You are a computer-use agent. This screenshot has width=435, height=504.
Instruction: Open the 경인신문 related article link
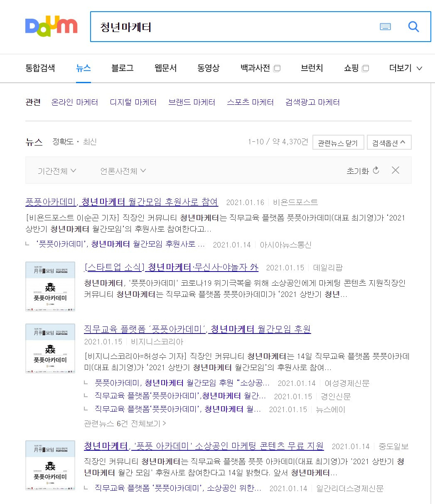pyautogui.click(x=180, y=396)
